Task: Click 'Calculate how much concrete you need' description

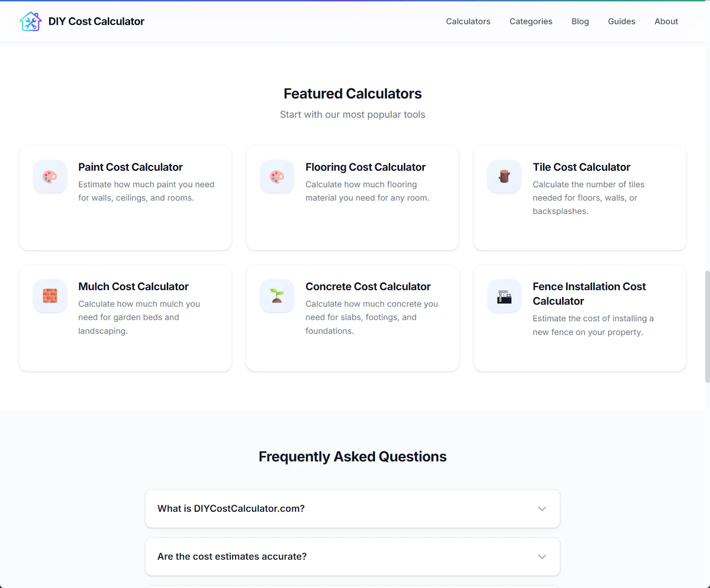Action: click(372, 317)
